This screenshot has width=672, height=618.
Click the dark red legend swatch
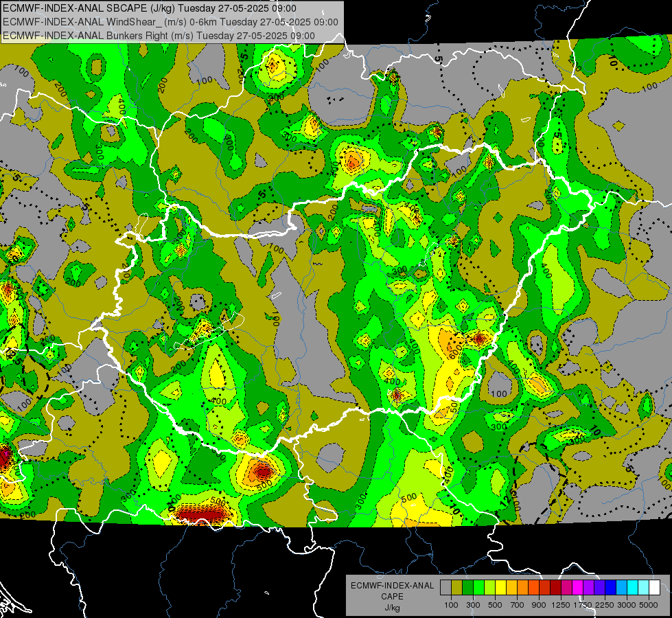(x=556, y=588)
